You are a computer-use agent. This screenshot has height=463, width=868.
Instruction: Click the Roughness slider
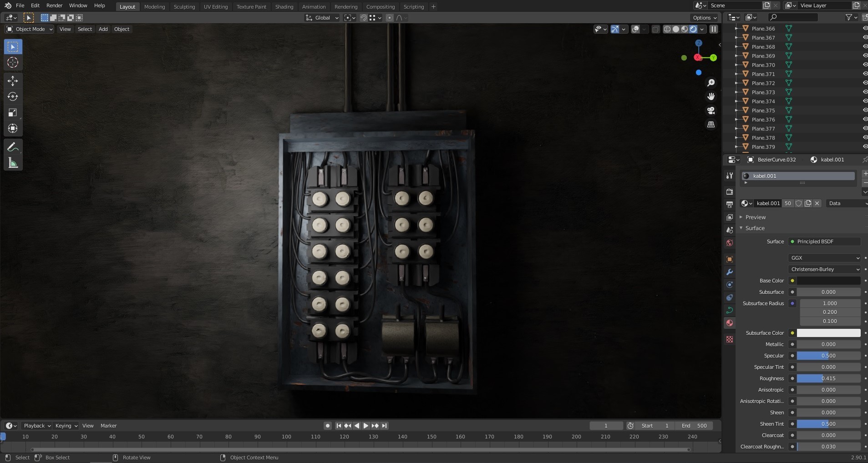click(x=828, y=378)
